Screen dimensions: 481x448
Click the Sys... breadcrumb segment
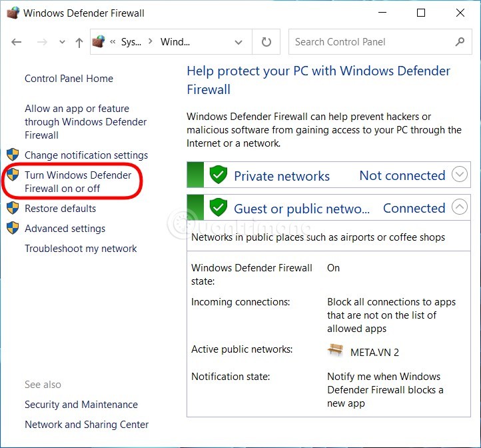pyautogui.click(x=131, y=42)
